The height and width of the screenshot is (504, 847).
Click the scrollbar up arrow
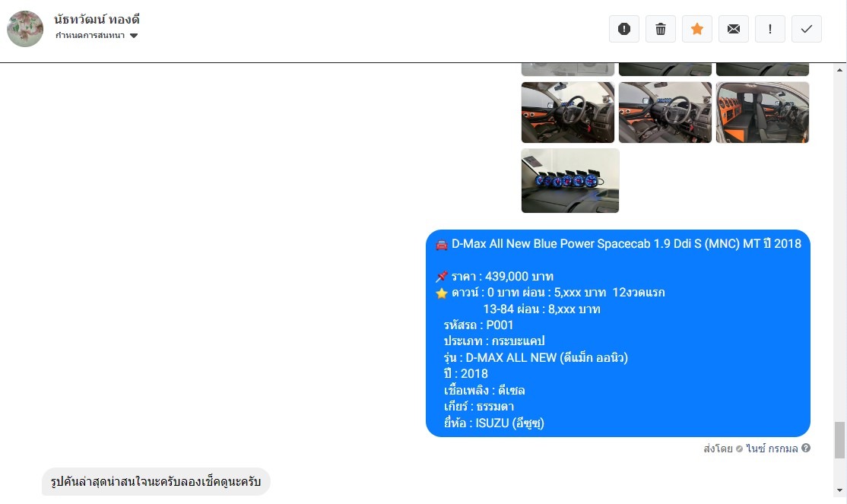(839, 70)
